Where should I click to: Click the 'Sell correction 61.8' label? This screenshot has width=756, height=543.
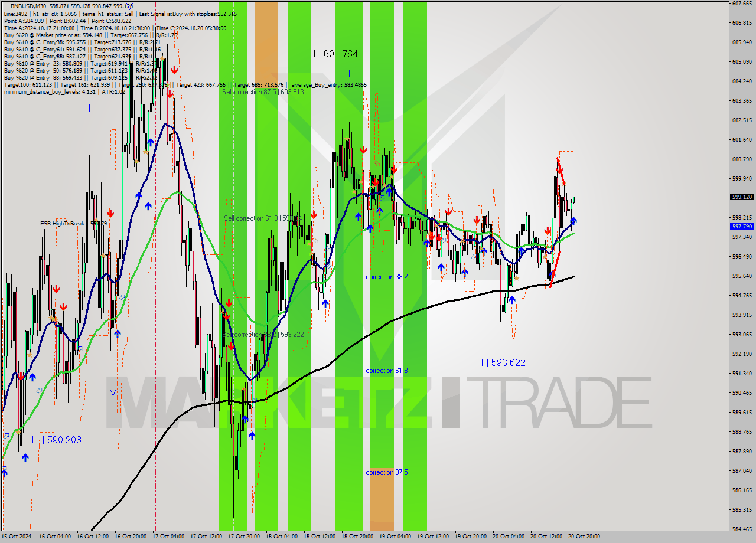click(263, 218)
